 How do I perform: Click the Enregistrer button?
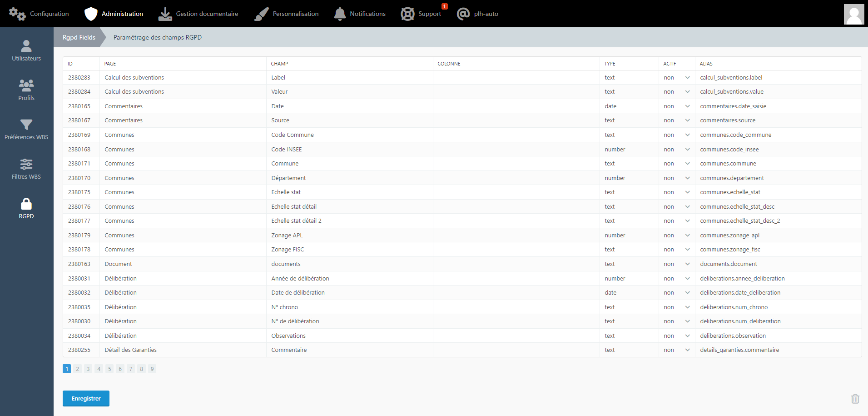(x=86, y=398)
